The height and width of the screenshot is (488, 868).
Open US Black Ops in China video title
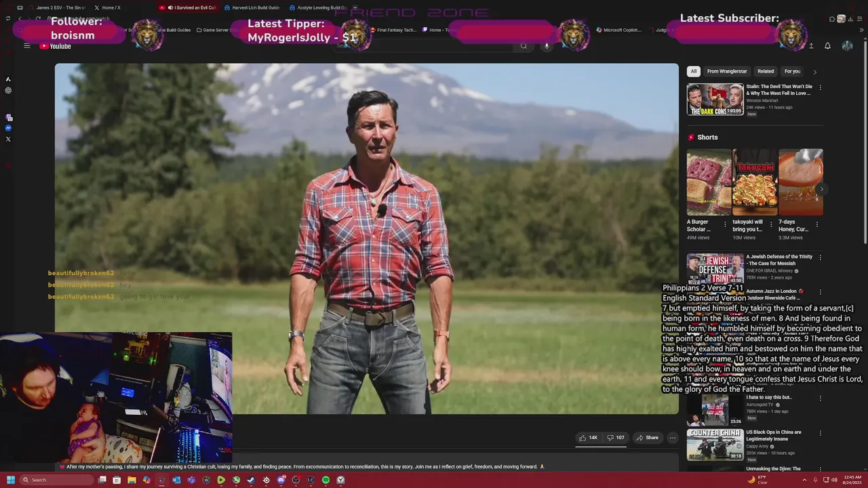(x=774, y=436)
